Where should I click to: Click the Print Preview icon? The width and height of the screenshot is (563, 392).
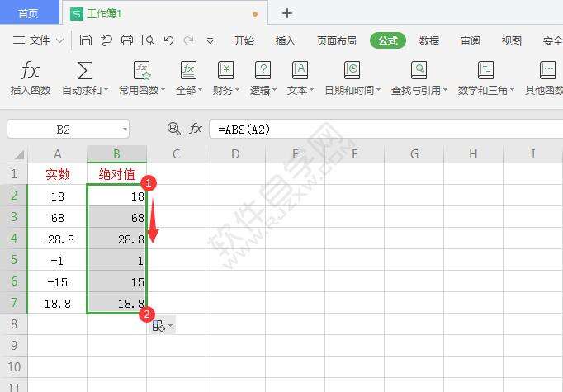[148, 40]
